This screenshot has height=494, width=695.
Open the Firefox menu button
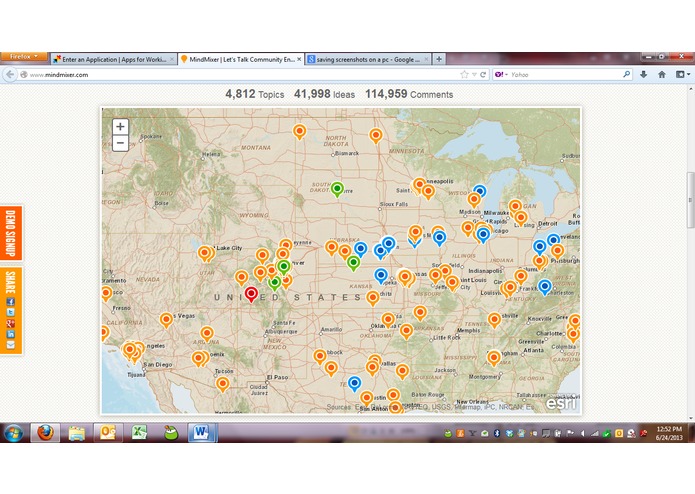pos(23,56)
